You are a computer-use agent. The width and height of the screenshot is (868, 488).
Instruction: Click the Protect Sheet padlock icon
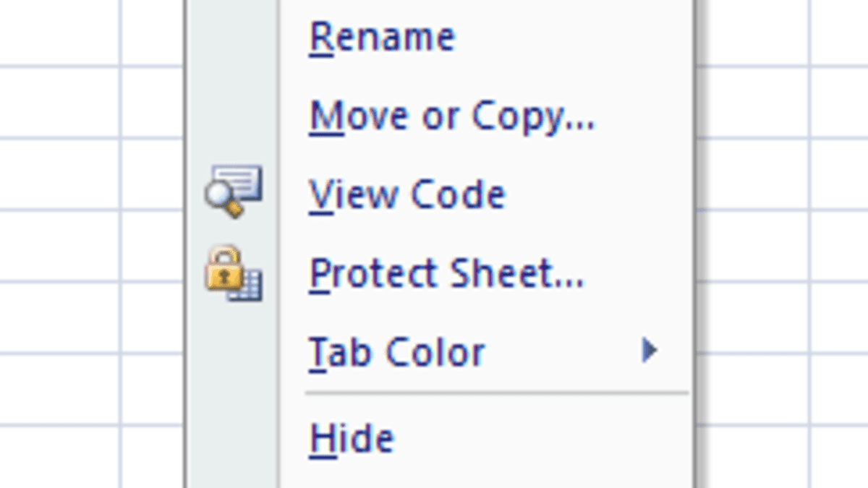[233, 273]
